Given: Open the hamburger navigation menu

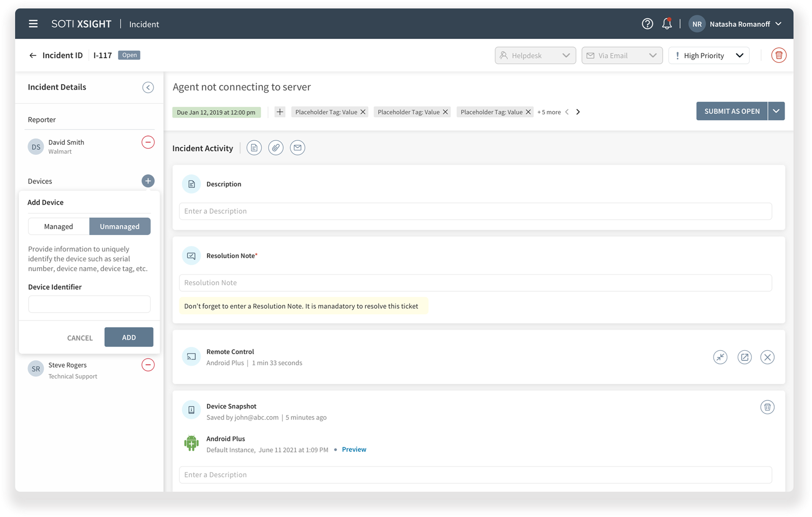Looking at the screenshot, I should click(x=33, y=24).
